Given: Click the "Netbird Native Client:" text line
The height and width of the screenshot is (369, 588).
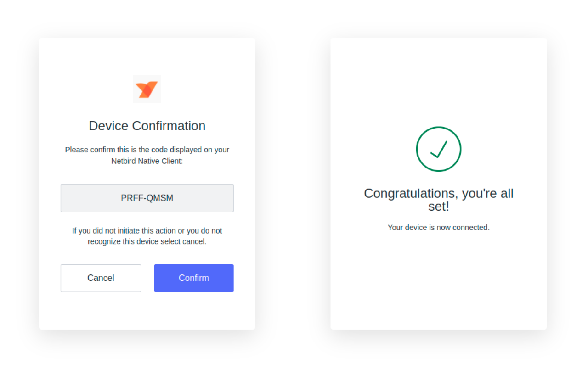Looking at the screenshot, I should coord(147,161).
